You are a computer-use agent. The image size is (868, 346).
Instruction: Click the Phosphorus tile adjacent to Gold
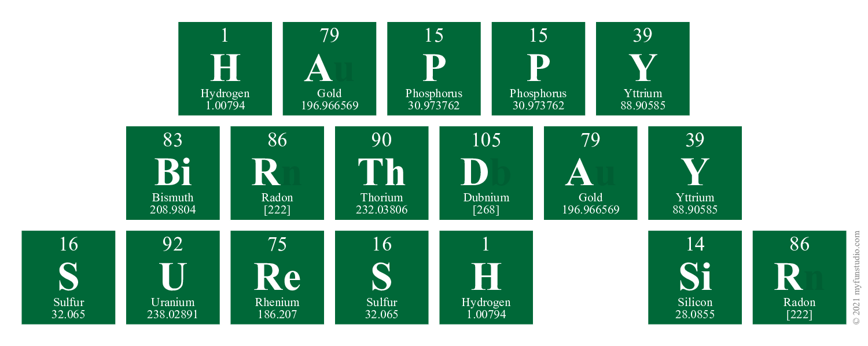click(x=434, y=69)
